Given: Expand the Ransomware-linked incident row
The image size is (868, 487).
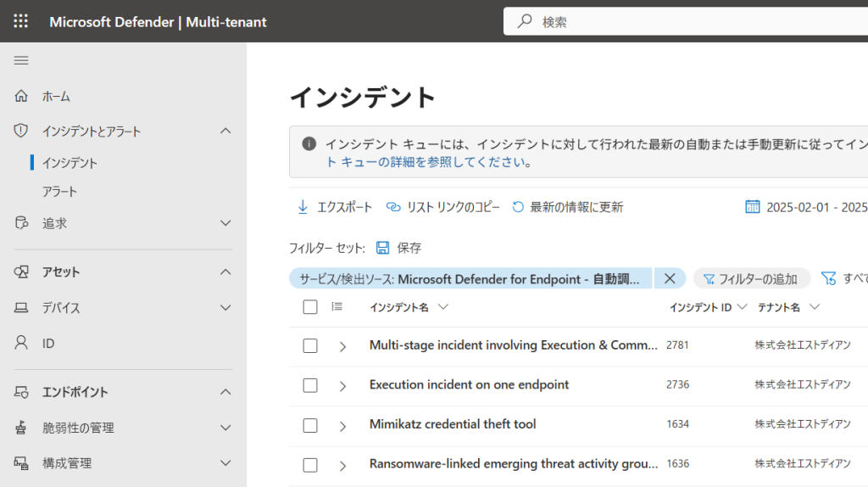Looking at the screenshot, I should (x=342, y=466).
